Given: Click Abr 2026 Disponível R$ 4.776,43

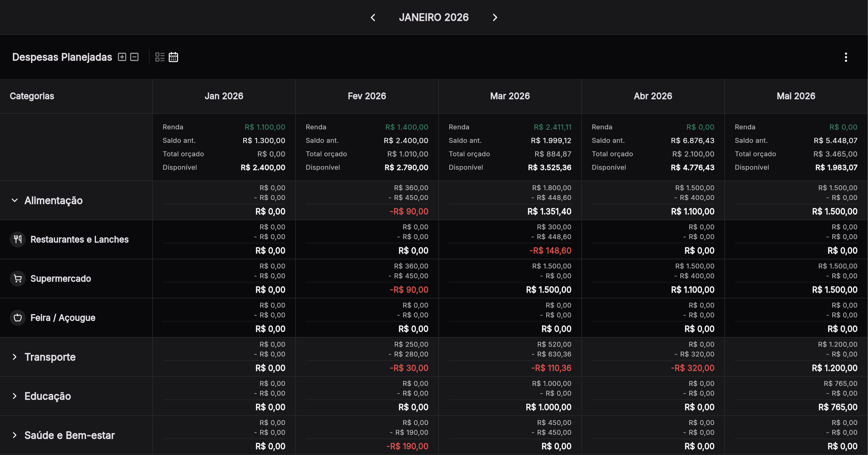Looking at the screenshot, I should click(693, 168).
